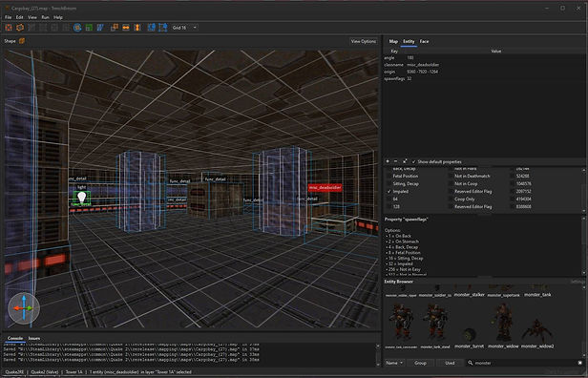Click property description scroll-down arrow
The width and height of the screenshot is (588, 378).
pos(584,273)
